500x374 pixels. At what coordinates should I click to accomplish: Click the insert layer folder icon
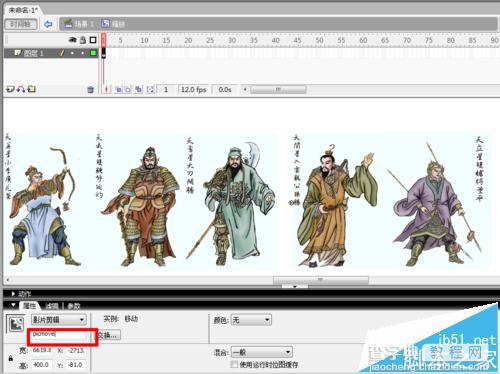click(x=32, y=89)
